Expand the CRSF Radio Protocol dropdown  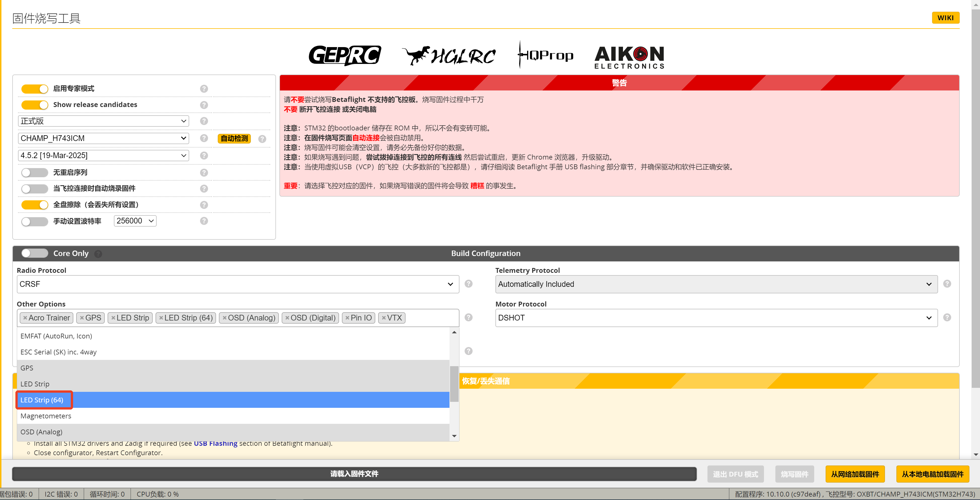[x=237, y=284]
